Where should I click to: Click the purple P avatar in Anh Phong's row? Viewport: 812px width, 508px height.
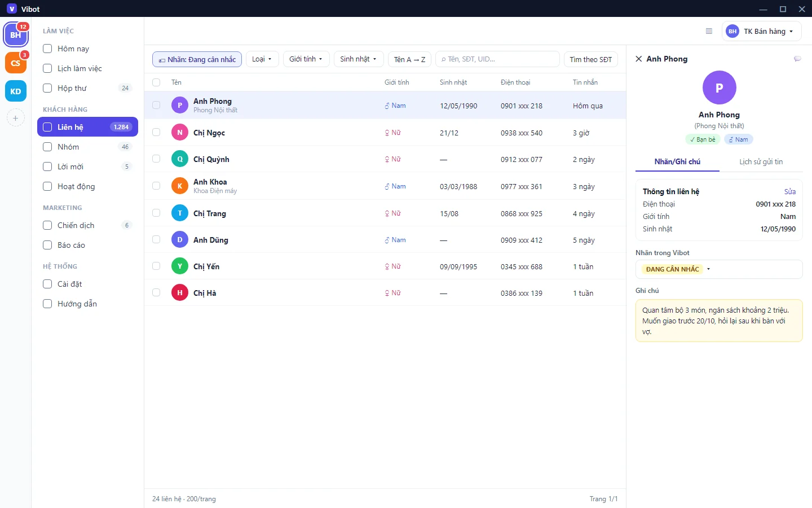[180, 105]
